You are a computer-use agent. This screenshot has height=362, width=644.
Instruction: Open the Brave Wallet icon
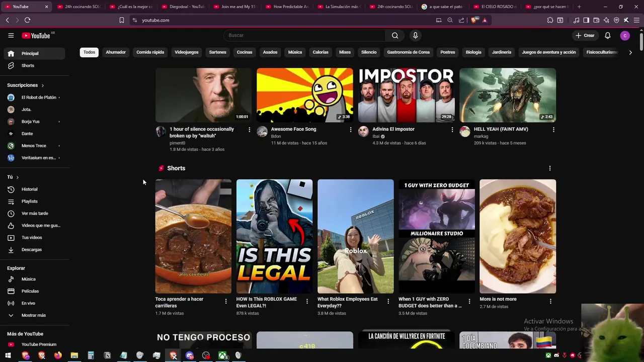pyautogui.click(x=596, y=20)
